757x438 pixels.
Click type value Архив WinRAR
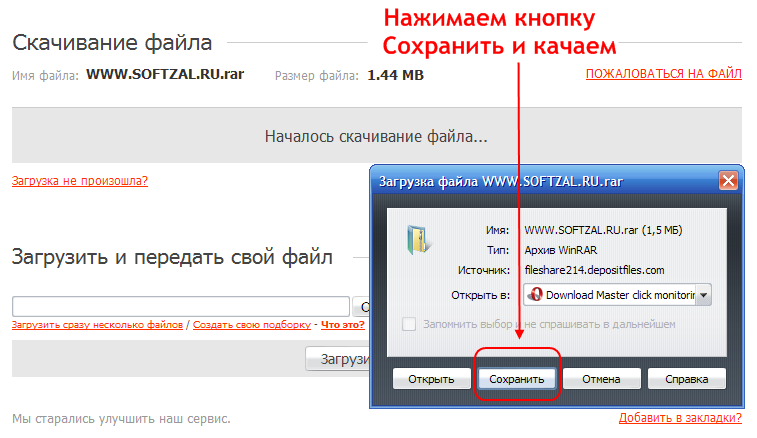pyautogui.click(x=561, y=250)
